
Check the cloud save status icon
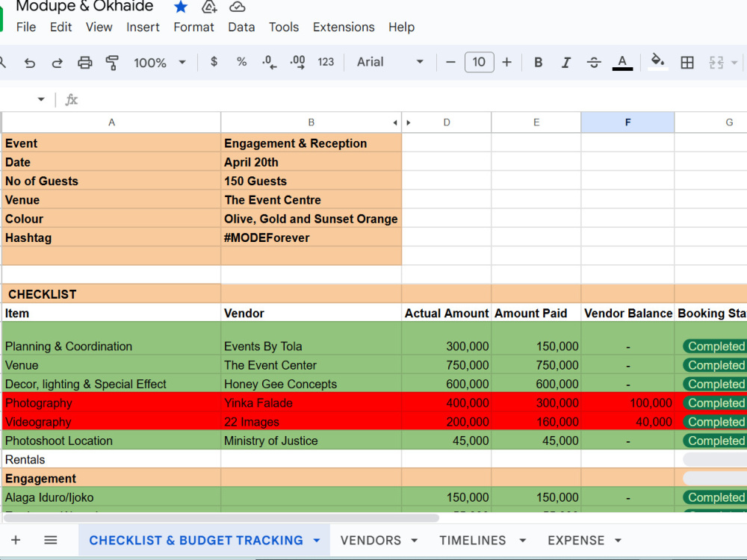point(238,7)
